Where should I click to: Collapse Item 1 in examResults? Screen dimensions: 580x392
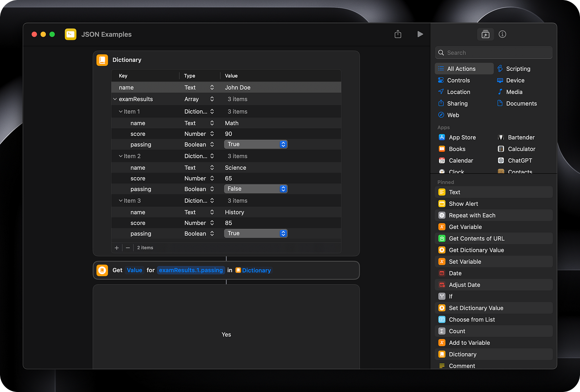coord(121,112)
